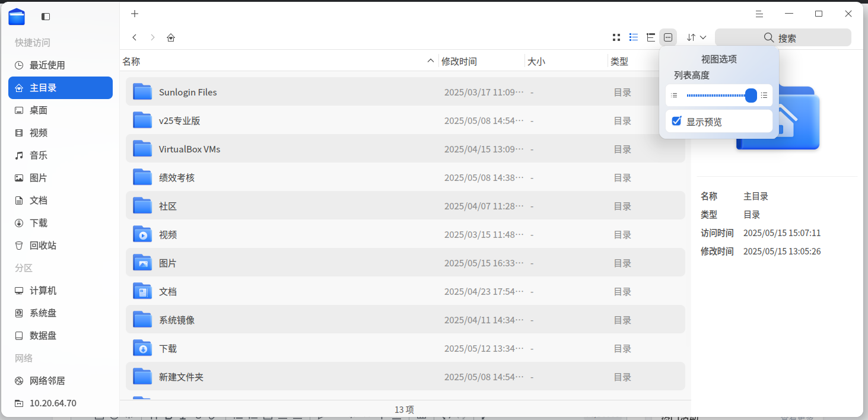Viewport: 868px width, 420px height.
Task: Open 数据盘 in the sidebar
Action: click(x=61, y=336)
